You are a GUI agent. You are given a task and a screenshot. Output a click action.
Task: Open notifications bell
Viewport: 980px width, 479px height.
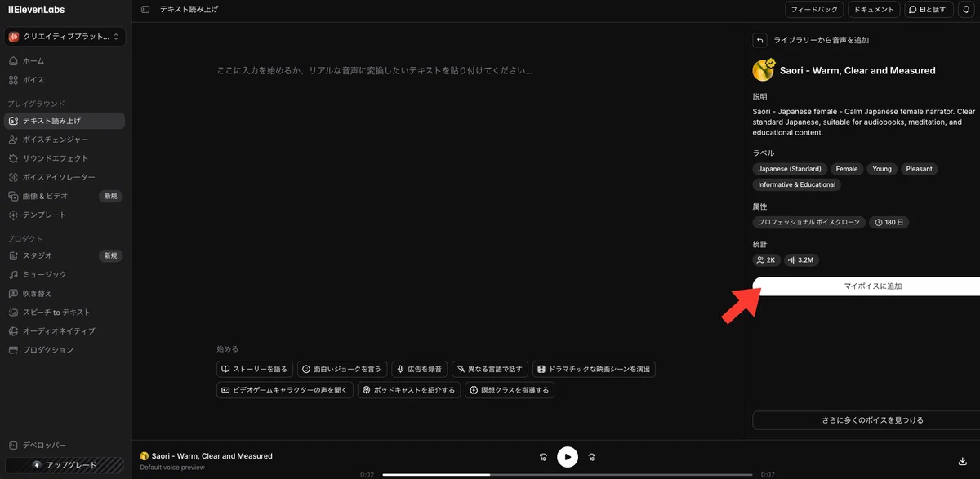[x=967, y=10]
